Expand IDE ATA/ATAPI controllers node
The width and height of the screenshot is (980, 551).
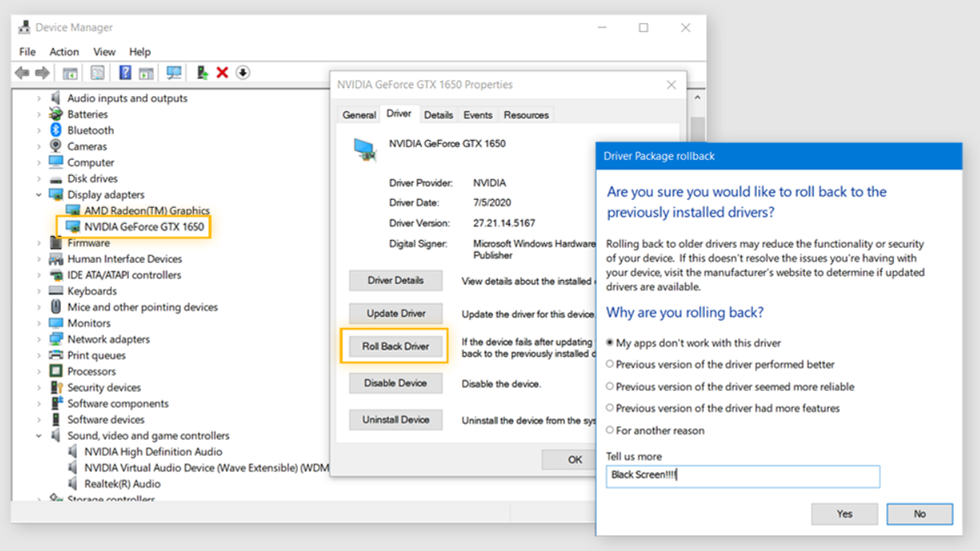(x=38, y=275)
